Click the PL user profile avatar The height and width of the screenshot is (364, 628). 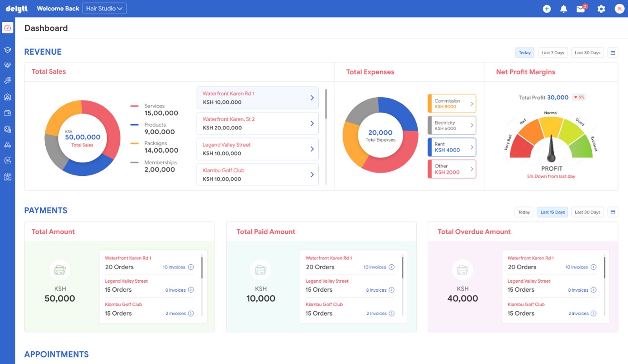[619, 9]
